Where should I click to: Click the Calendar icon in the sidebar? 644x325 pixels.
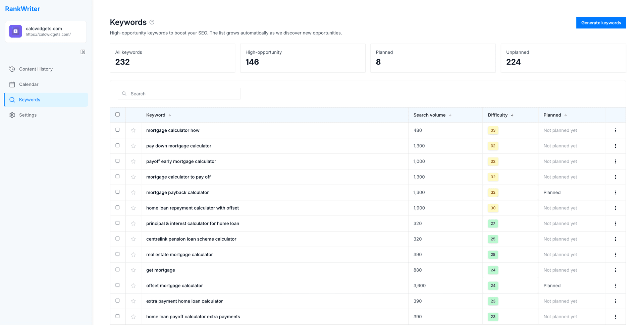12,84
